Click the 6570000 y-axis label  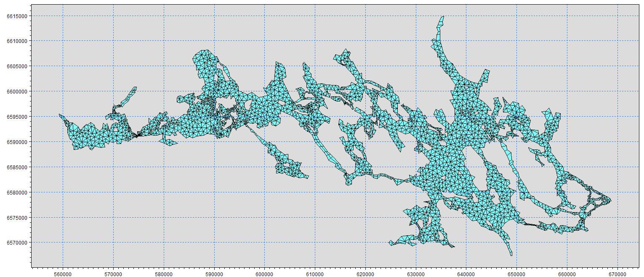16,243
